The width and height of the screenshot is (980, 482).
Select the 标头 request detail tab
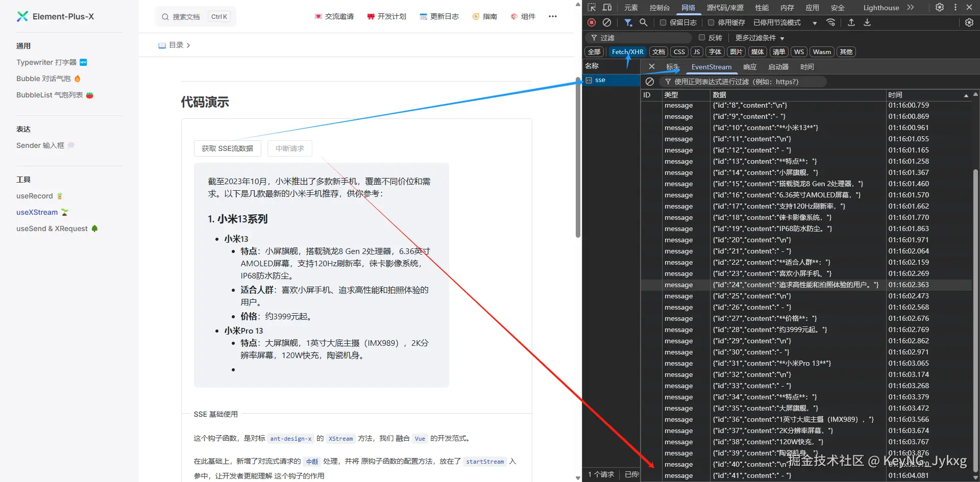[x=673, y=67]
